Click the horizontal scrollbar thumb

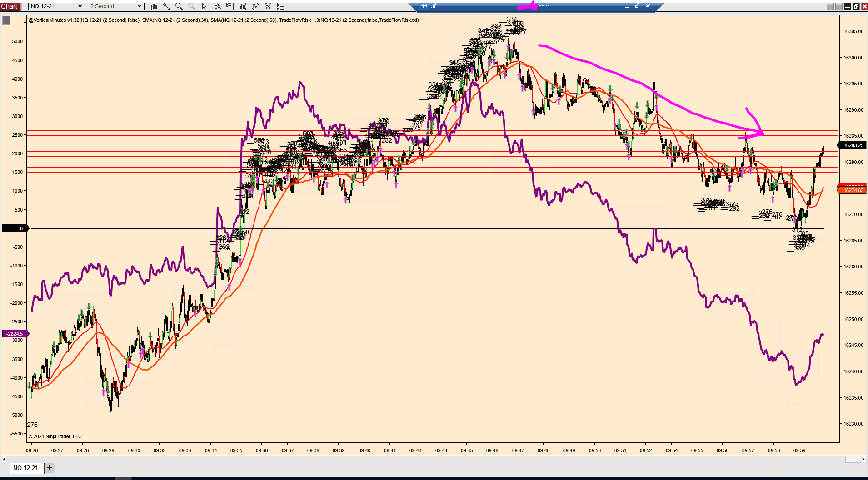(853, 459)
